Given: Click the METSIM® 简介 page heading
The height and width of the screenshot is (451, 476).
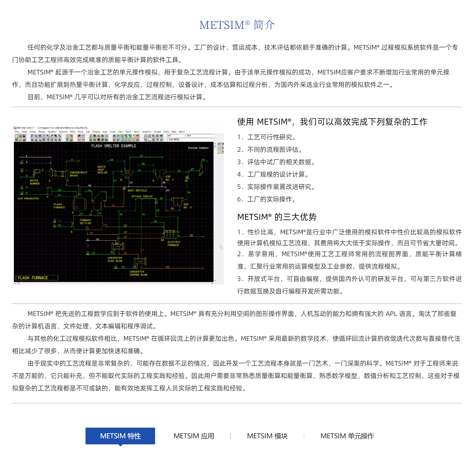Looking at the screenshot, I should (x=237, y=25).
